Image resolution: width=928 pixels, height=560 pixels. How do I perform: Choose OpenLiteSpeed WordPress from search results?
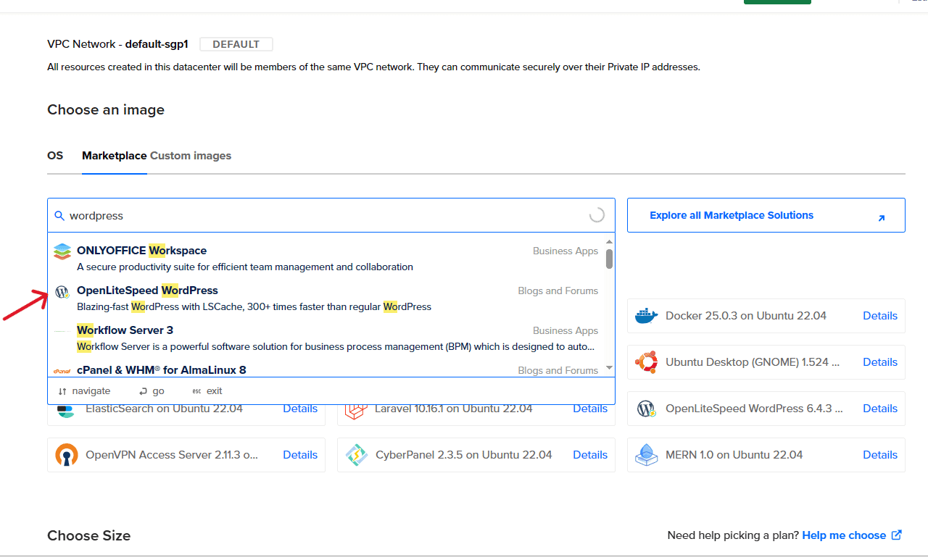coord(326,298)
